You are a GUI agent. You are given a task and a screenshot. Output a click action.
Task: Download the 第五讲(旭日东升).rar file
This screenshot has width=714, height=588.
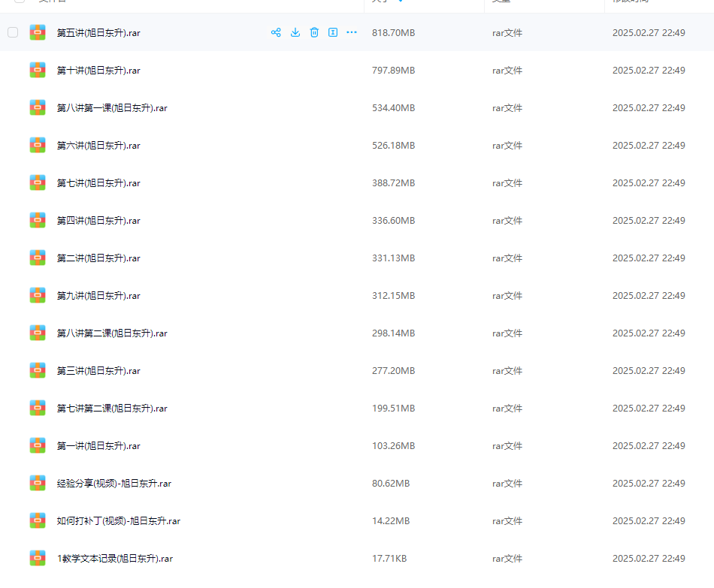point(295,32)
